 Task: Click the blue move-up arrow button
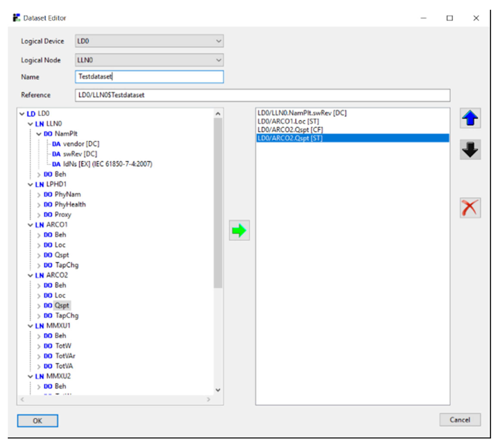470,118
